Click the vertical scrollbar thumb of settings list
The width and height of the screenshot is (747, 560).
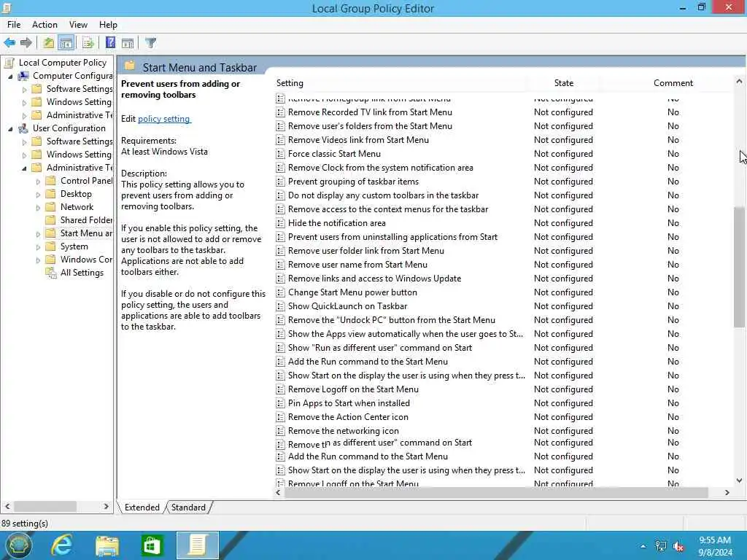(x=739, y=267)
